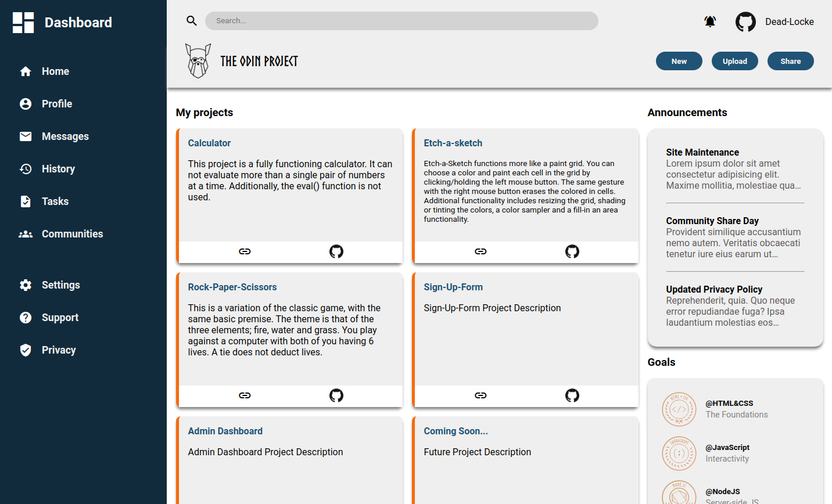Open the Tasks icon
832x504 pixels.
(x=26, y=201)
